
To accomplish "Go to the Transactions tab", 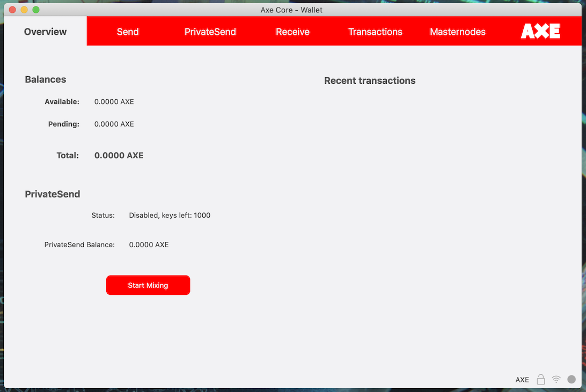I will (375, 32).
